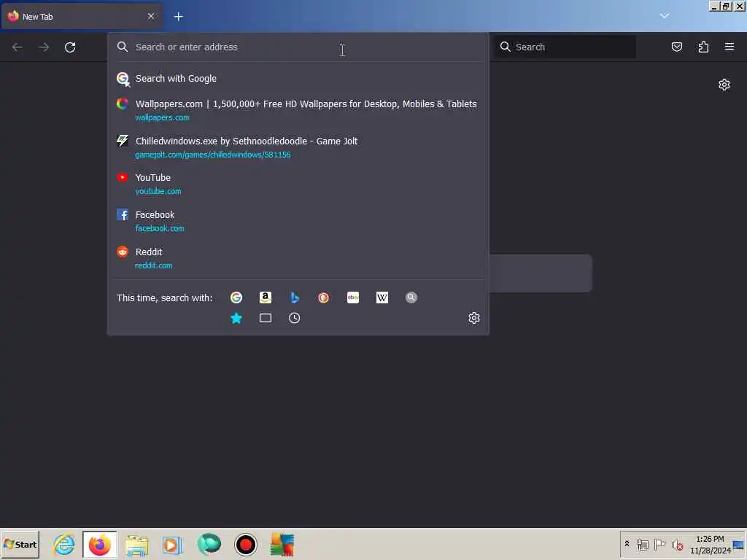Click the Save to Pocket icon
The width and height of the screenshot is (747, 560).
pos(676,47)
